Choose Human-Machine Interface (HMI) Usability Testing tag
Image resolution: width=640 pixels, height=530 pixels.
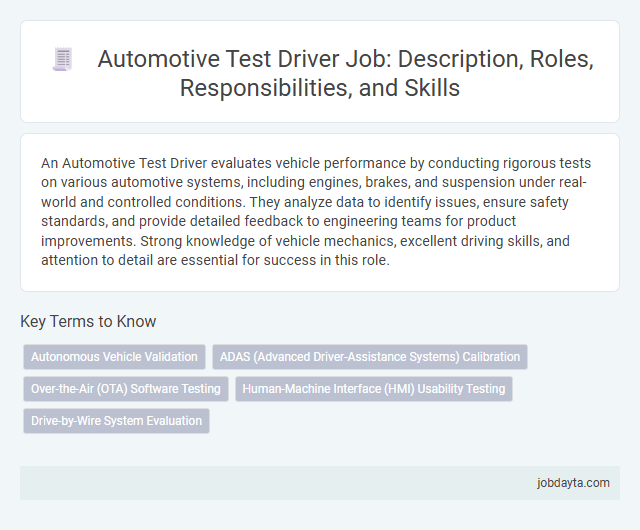[x=374, y=389]
